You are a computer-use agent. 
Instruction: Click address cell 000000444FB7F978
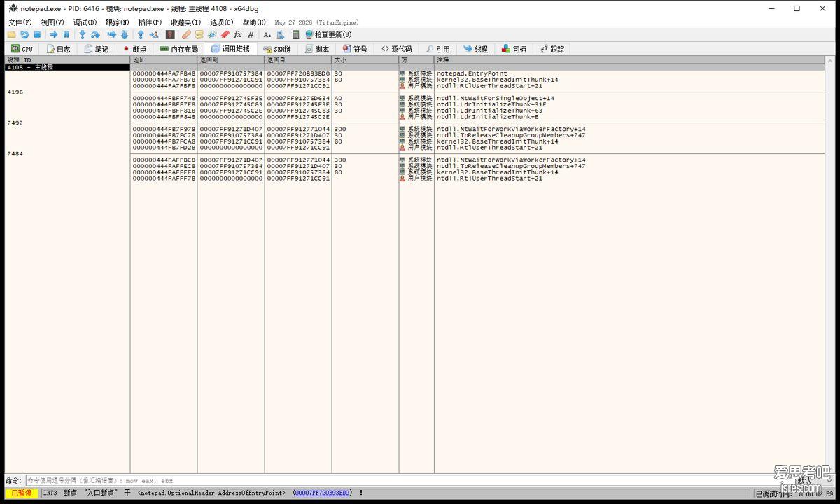(x=164, y=129)
